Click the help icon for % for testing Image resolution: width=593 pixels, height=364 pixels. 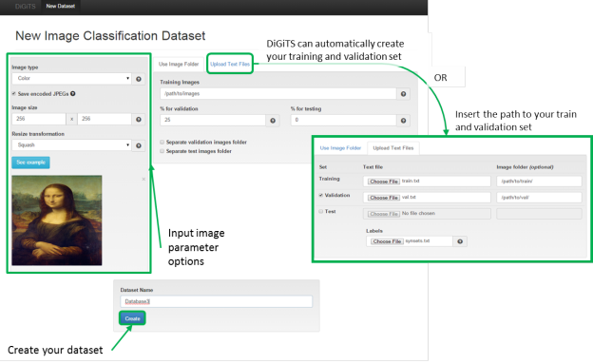tap(404, 121)
